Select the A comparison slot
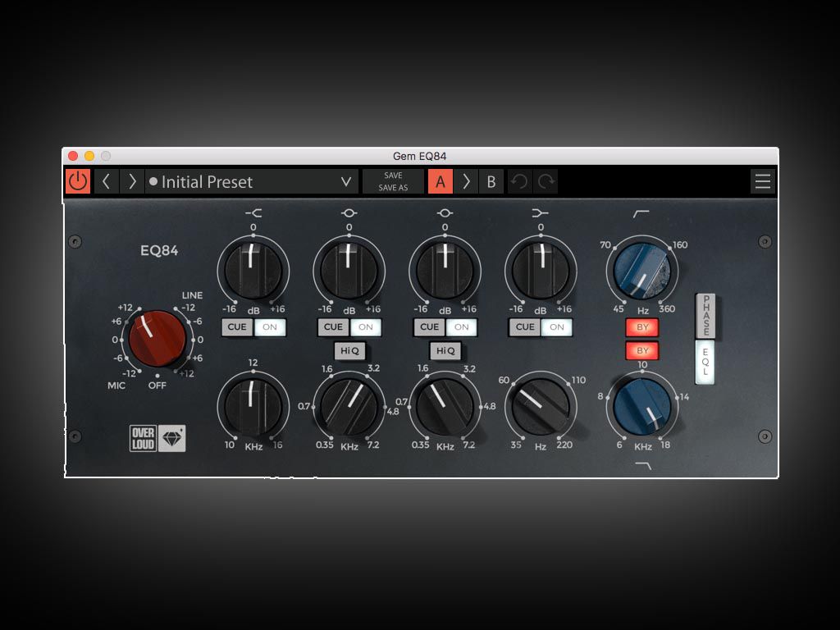Viewport: 840px width, 630px height. 441,181
